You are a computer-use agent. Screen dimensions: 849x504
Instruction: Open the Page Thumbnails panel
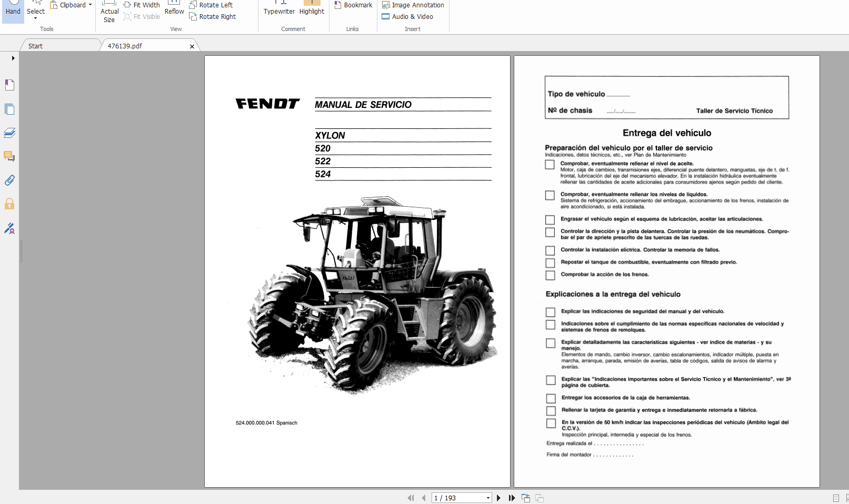pos(9,109)
